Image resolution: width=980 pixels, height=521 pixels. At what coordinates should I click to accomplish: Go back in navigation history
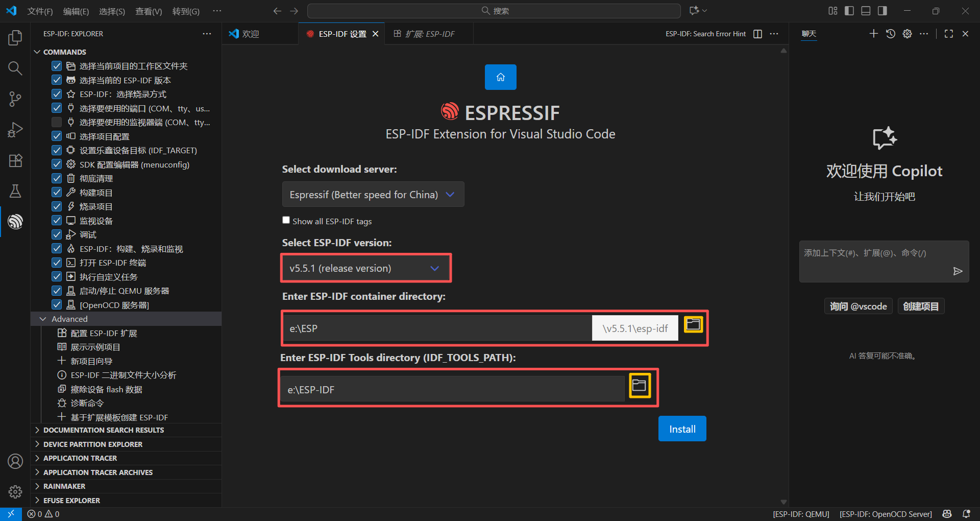277,11
